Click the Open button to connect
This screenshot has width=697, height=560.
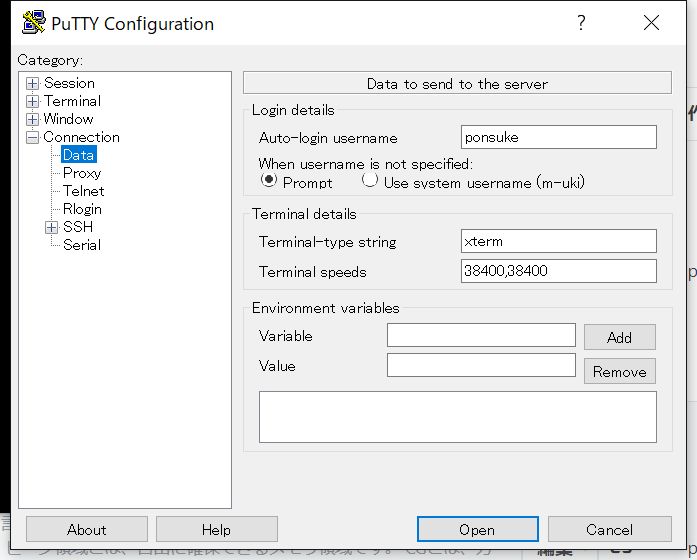pyautogui.click(x=477, y=529)
